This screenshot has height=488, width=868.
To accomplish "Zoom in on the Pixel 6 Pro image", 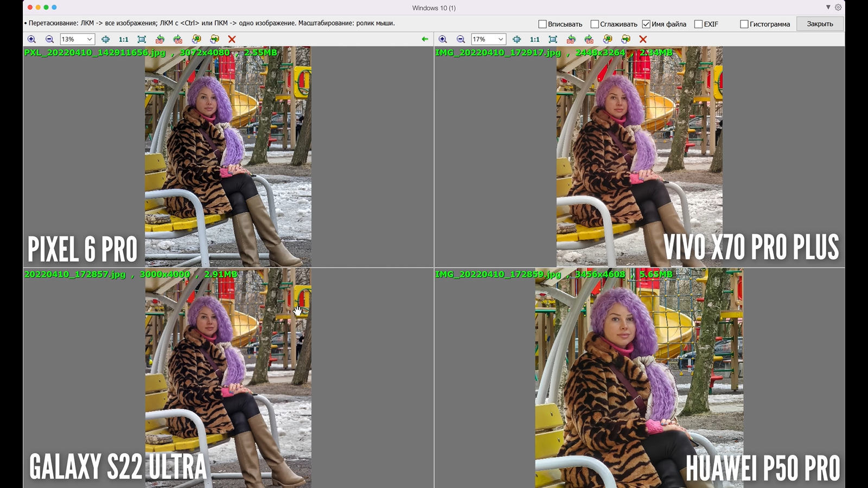I will pos(31,39).
